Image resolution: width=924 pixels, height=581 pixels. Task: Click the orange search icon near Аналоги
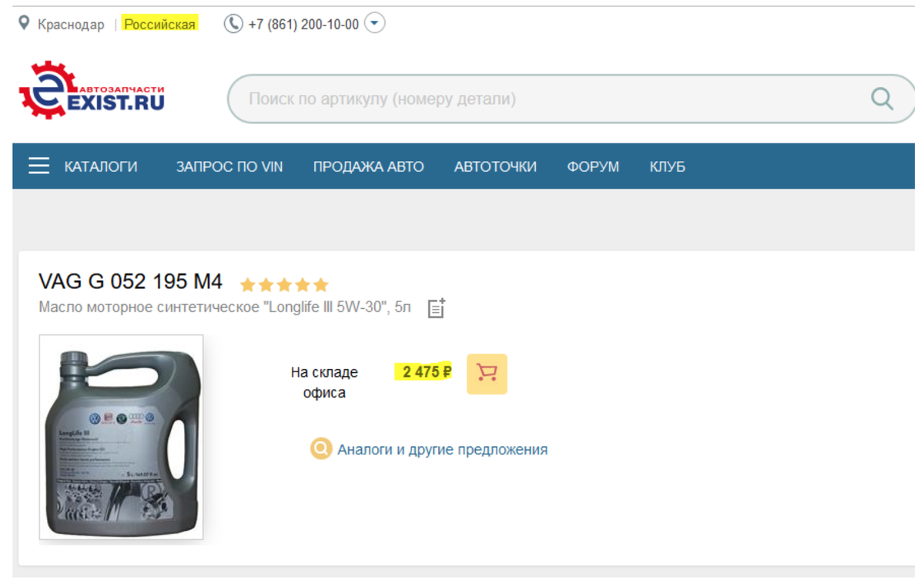click(x=320, y=448)
